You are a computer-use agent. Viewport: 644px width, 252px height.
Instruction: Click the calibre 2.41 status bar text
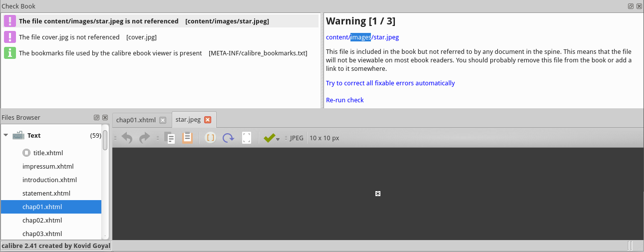point(55,246)
